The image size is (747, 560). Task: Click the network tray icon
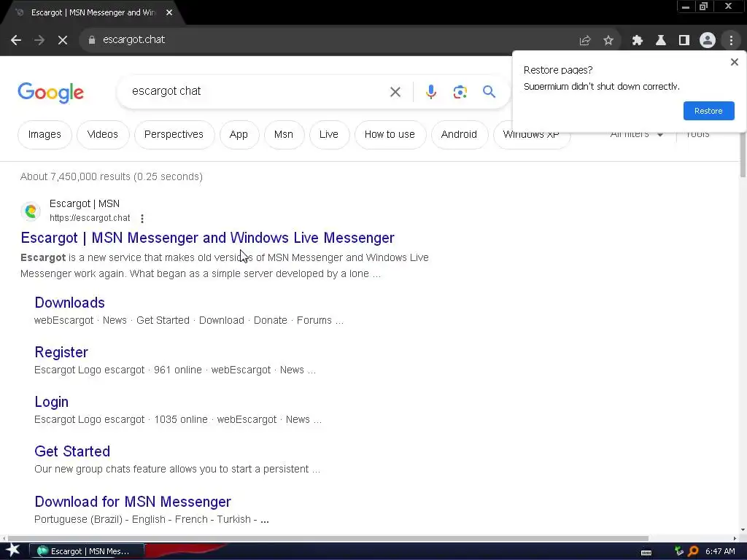pos(679,551)
